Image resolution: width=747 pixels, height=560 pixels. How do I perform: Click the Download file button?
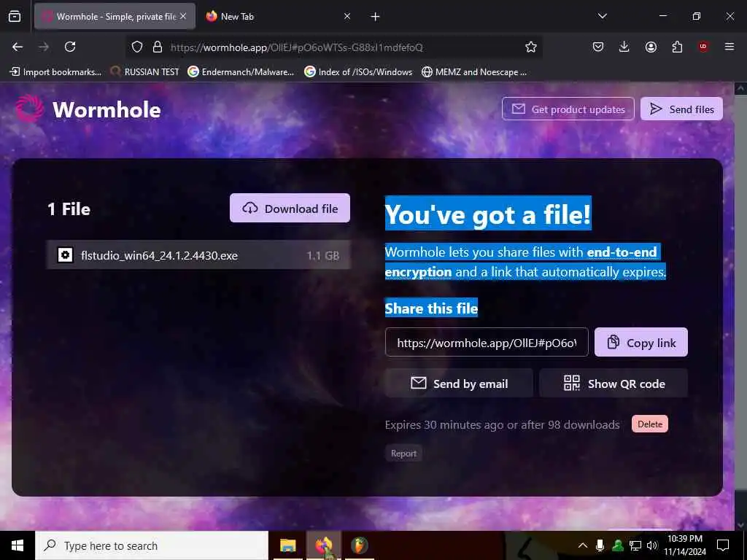coord(290,208)
